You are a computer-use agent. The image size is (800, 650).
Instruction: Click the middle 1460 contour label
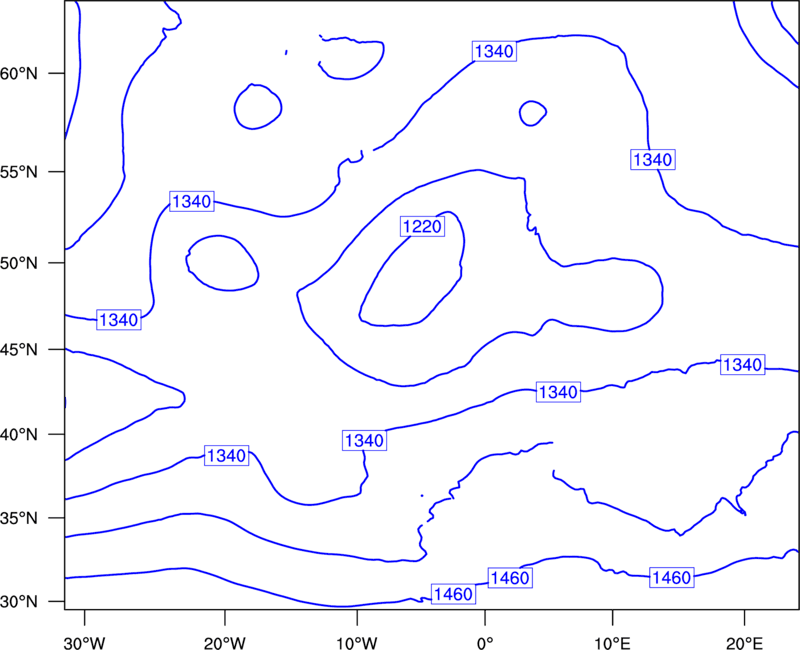point(510,578)
